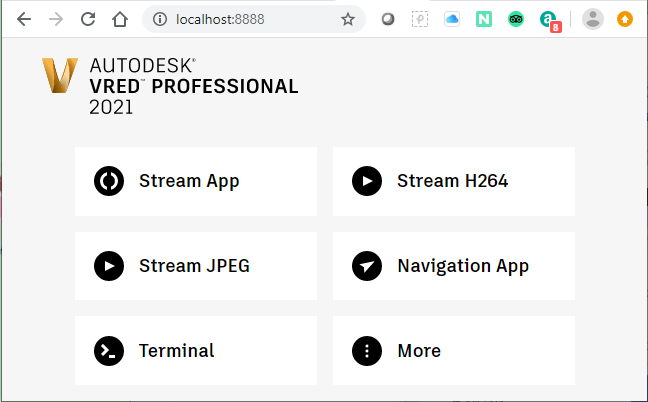Go back to previous page
This screenshot has width=648, height=402.
pos(24,19)
